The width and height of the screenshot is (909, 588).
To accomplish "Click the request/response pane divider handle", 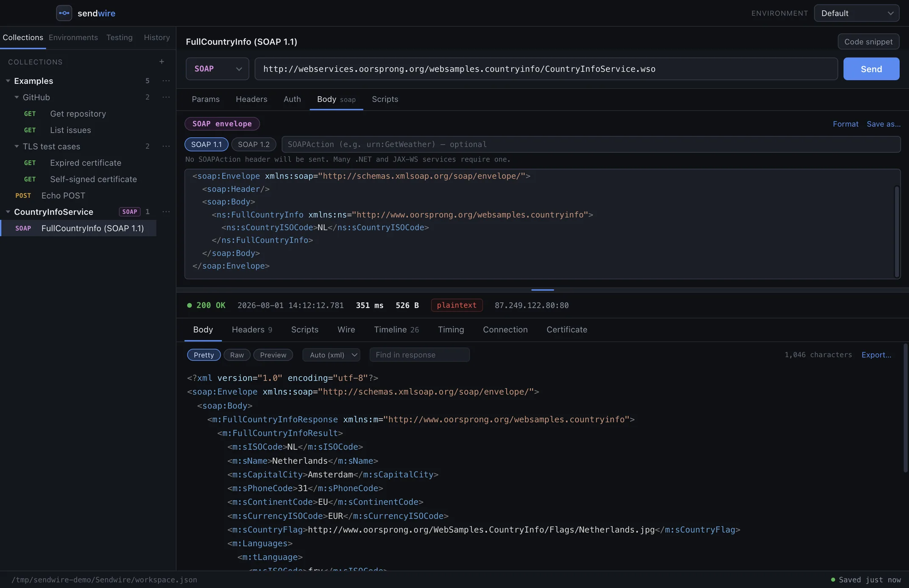I will (542, 290).
